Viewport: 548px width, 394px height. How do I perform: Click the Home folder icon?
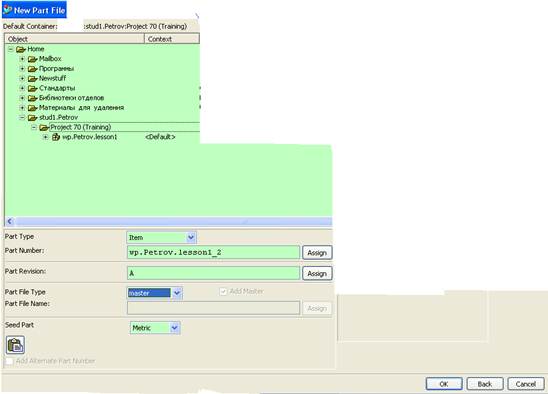(21, 49)
